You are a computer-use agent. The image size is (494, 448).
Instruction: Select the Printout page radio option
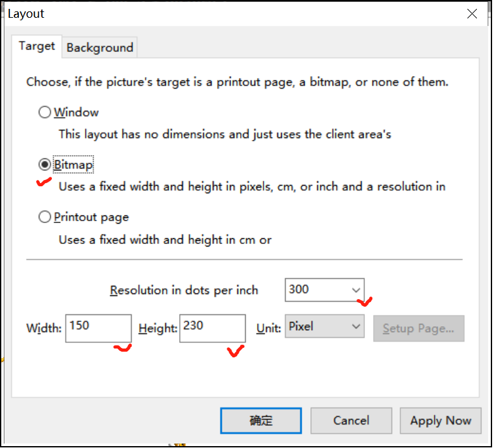pyautogui.click(x=45, y=217)
